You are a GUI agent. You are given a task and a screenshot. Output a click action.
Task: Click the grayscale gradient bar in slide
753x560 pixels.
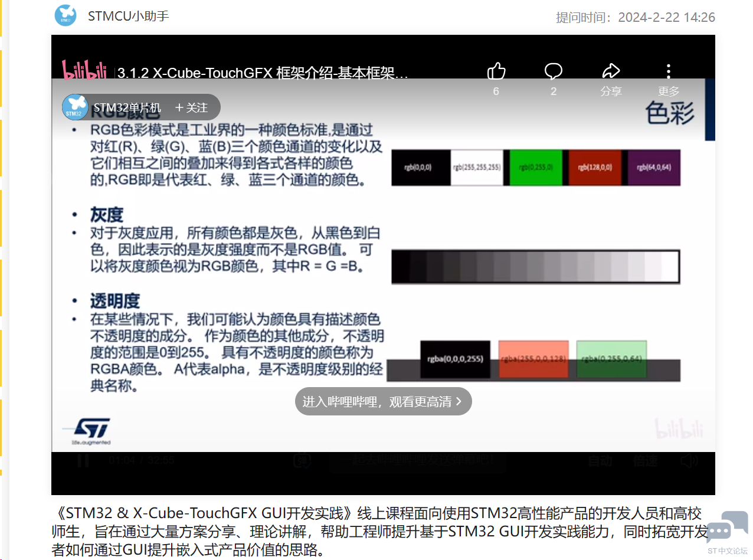pos(536,267)
